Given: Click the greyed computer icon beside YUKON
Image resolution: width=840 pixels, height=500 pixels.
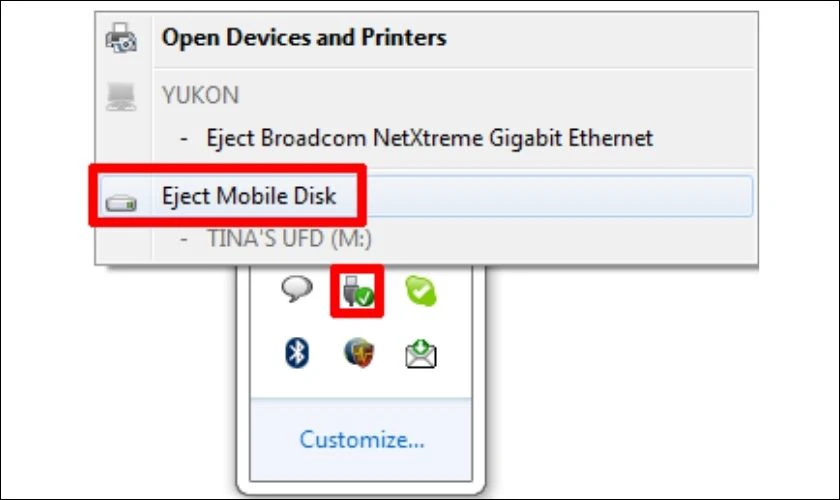Looking at the screenshot, I should click(x=121, y=96).
